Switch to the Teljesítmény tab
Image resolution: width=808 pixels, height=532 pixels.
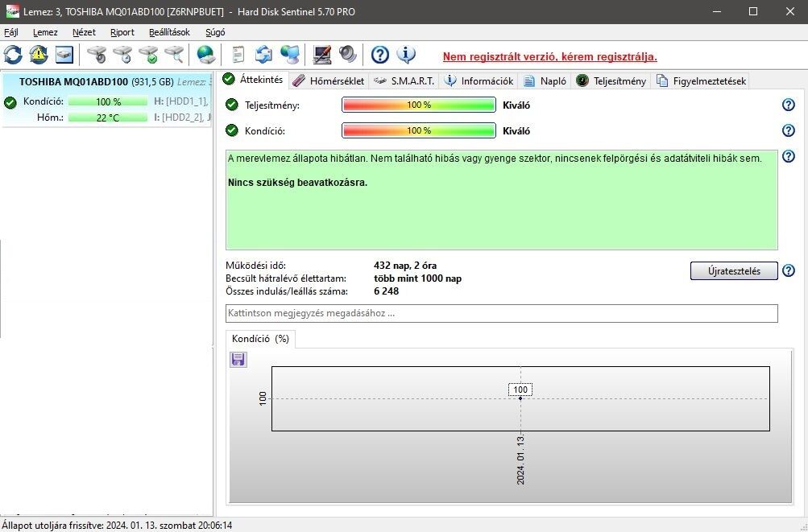pyautogui.click(x=611, y=80)
